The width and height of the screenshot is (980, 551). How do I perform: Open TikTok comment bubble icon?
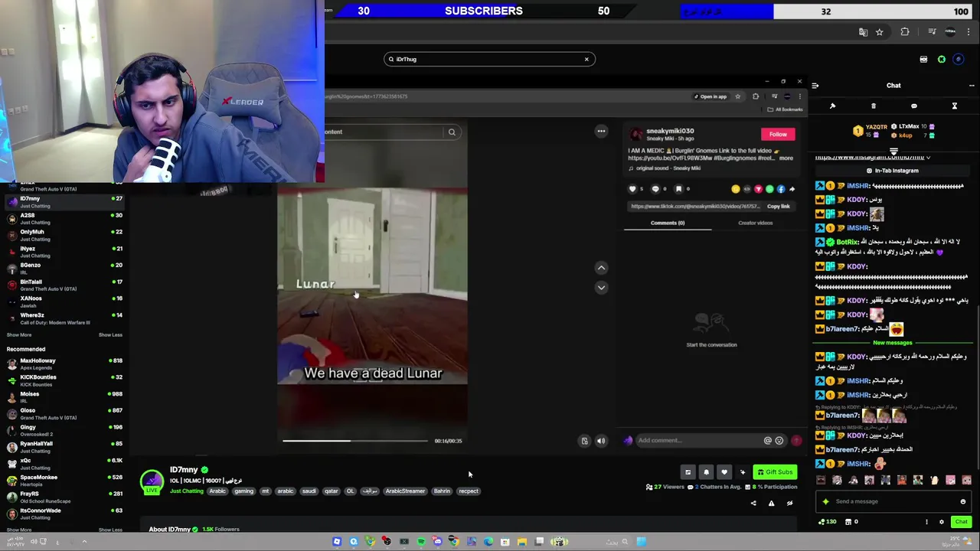[655, 189]
